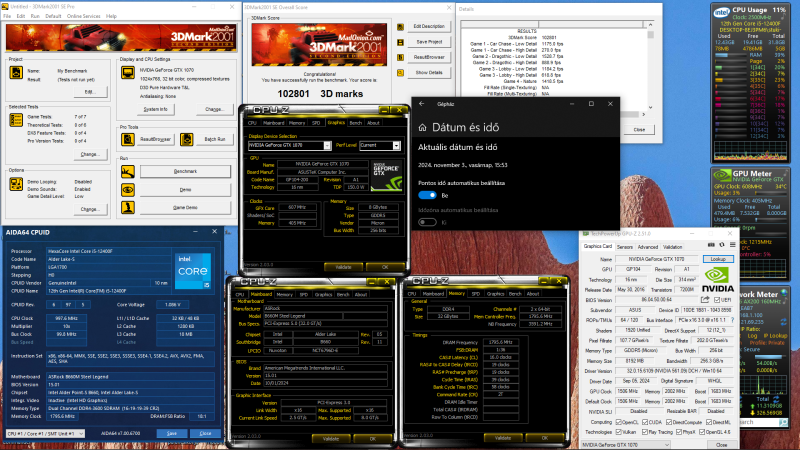Toggle the CUDA checkbox
This screenshot has width=800, height=450.
point(645,422)
